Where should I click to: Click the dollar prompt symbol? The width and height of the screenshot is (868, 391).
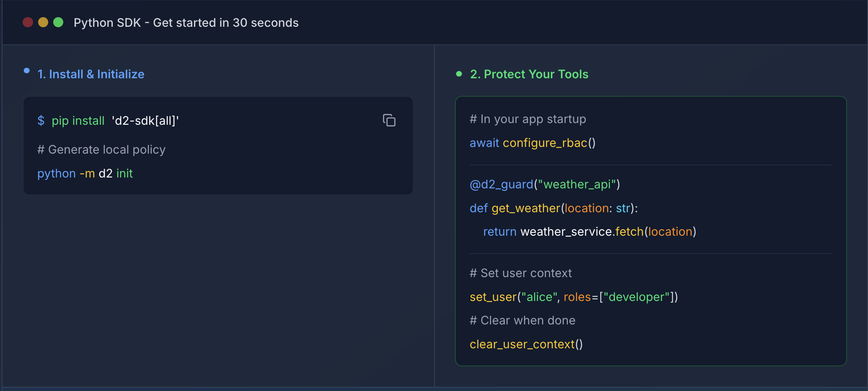pyautogui.click(x=41, y=121)
